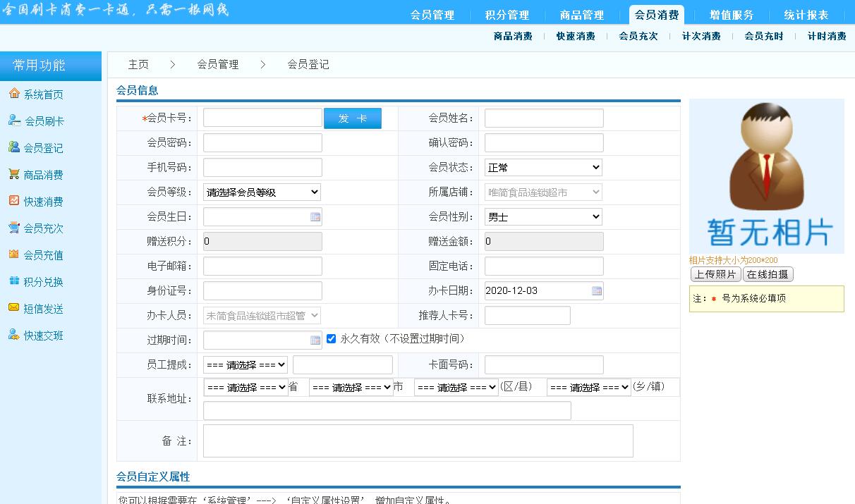Uncheck the 永久有效 checkbox

pos(332,339)
